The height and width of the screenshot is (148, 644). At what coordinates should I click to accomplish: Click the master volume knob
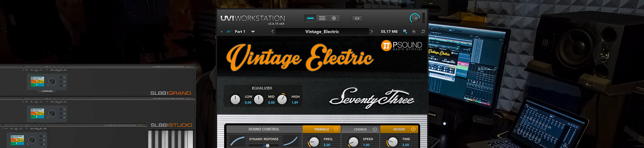(415, 18)
